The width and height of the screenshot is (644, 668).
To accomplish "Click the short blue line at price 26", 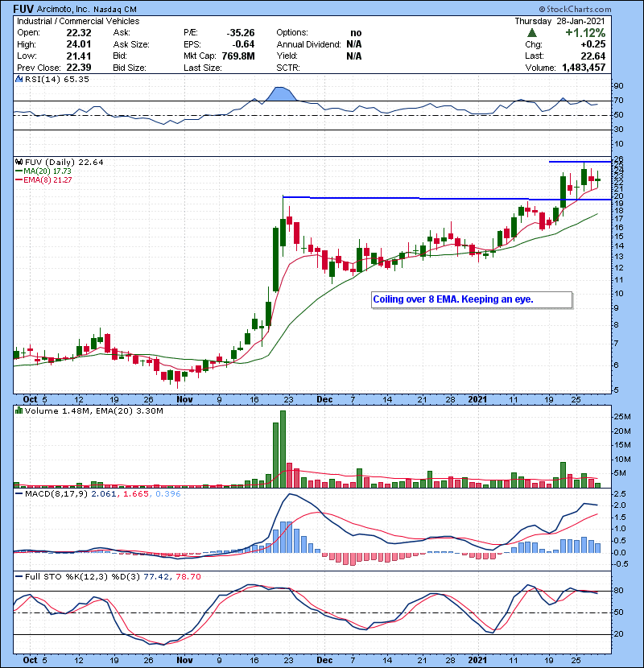I will coord(580,162).
